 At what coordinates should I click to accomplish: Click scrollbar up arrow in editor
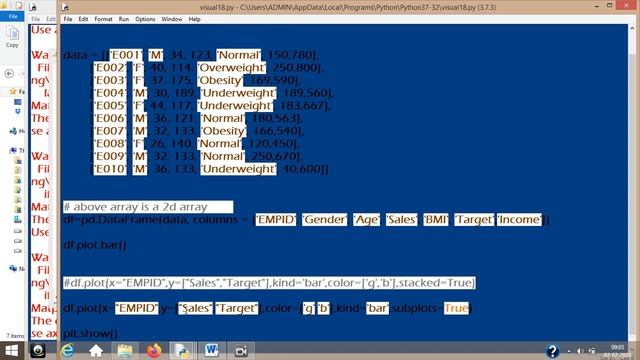click(633, 29)
